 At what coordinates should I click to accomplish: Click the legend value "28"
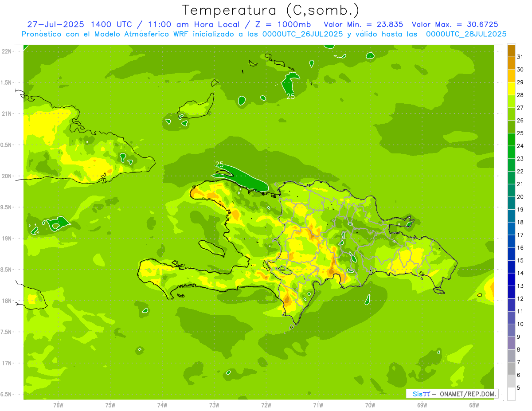(x=520, y=95)
